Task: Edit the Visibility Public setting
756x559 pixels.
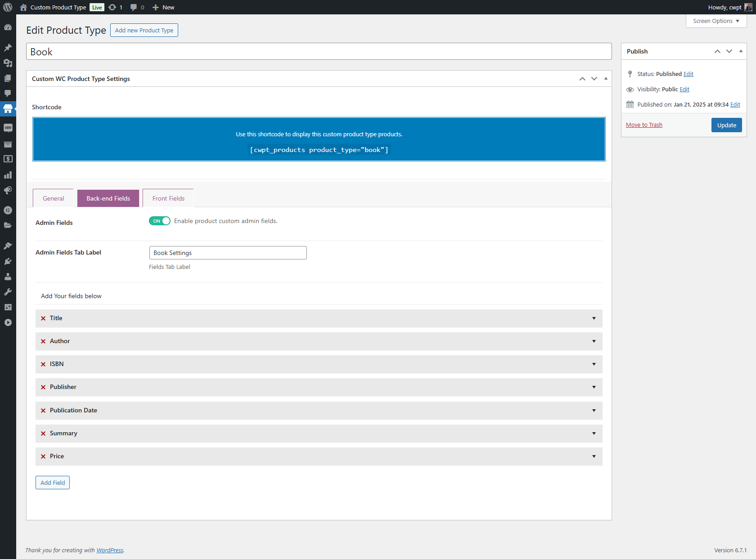Action: 684,89
